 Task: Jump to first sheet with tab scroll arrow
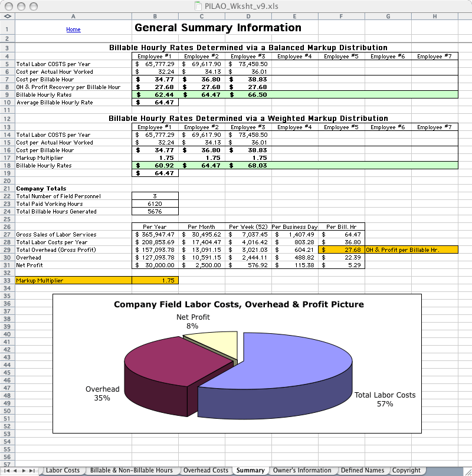tap(6, 471)
